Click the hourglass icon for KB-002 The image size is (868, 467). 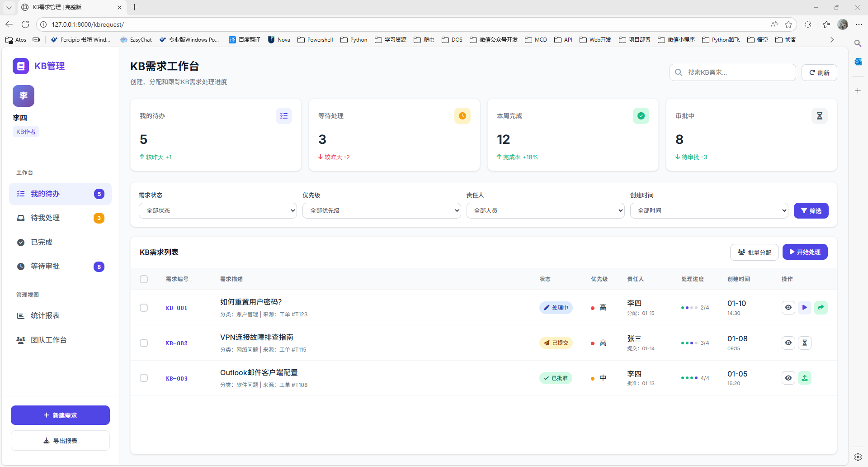click(805, 343)
